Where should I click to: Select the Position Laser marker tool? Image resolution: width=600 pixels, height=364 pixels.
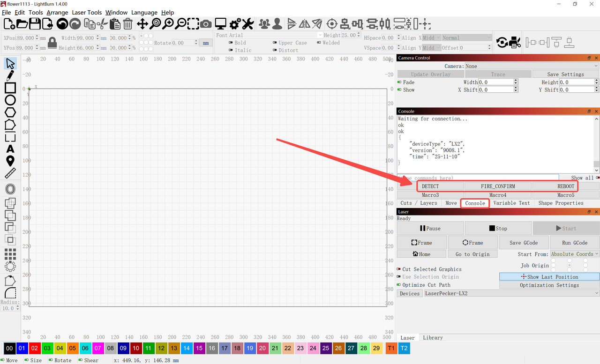pos(10,161)
